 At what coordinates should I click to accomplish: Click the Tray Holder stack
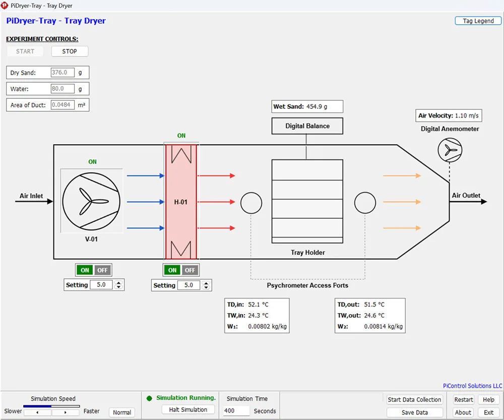[307, 201]
